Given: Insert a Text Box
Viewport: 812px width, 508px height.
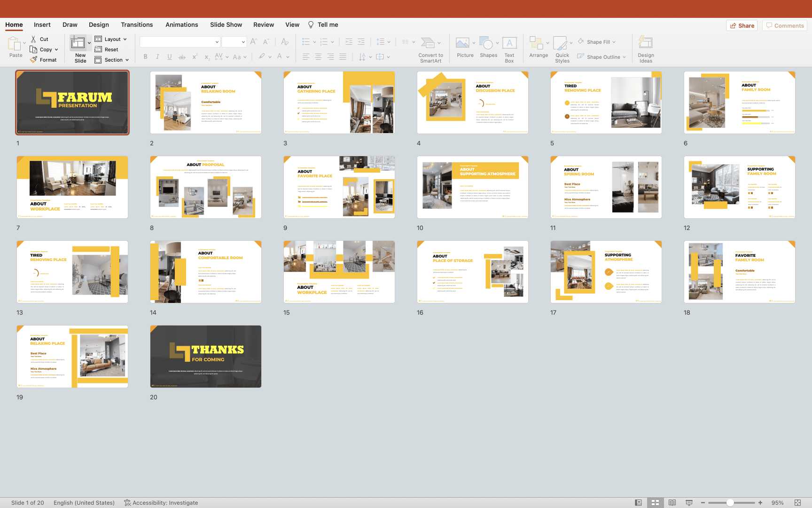Looking at the screenshot, I should point(509,44).
